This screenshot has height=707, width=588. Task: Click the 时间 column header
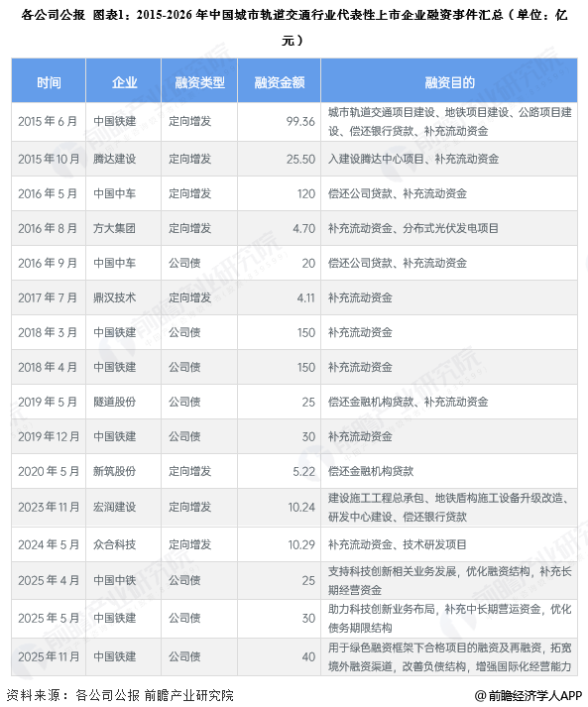point(49,82)
